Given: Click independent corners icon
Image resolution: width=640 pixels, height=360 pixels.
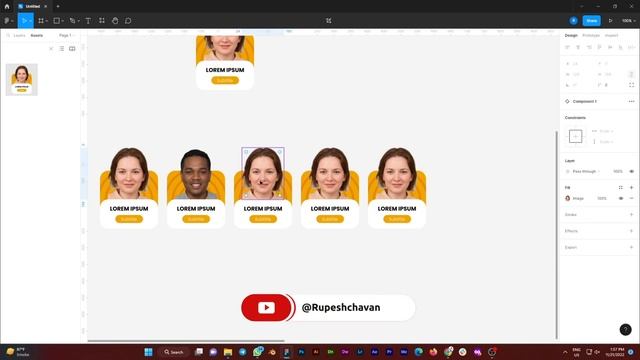Looking at the screenshot, I should (x=631, y=85).
